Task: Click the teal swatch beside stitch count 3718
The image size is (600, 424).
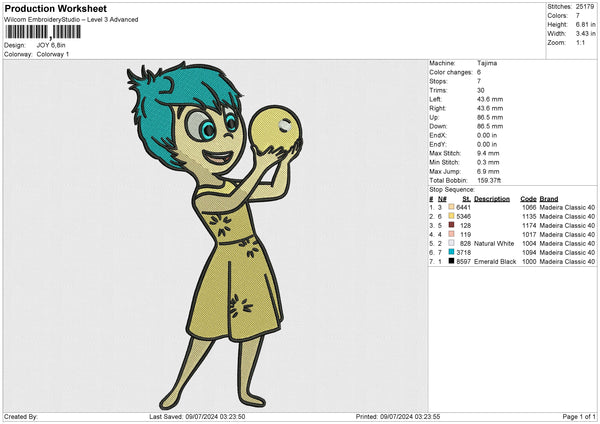Action: click(451, 252)
